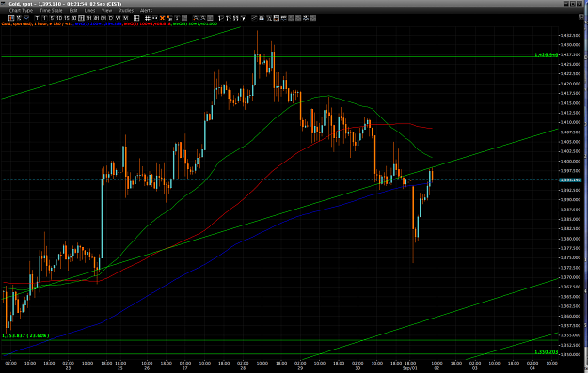The height and width of the screenshot is (373, 588).
Task: Click the 1,350.203 support level label
Action: click(x=546, y=352)
